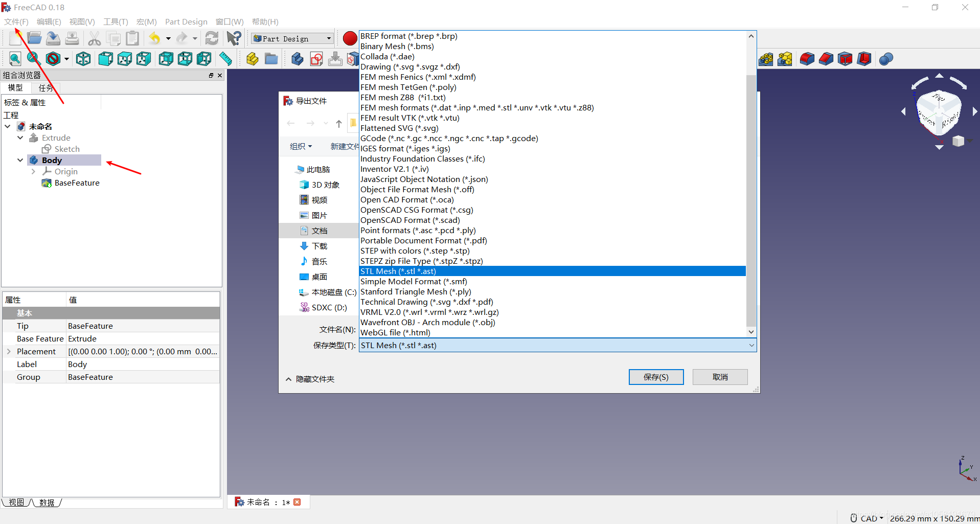Close the 未命名 document tab
This screenshot has height=524, width=980.
coord(297,502)
